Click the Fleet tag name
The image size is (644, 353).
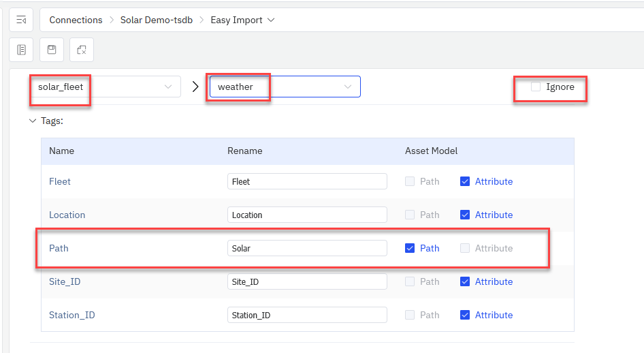[x=60, y=181]
